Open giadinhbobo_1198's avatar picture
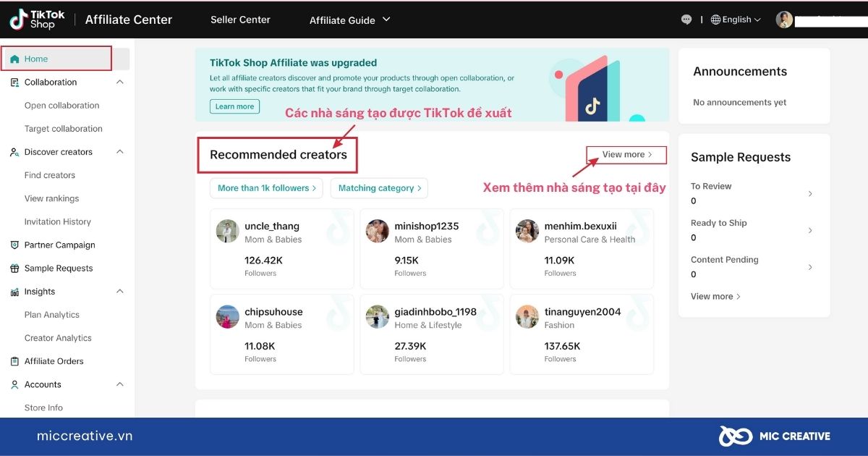The width and height of the screenshot is (868, 456). tap(378, 317)
